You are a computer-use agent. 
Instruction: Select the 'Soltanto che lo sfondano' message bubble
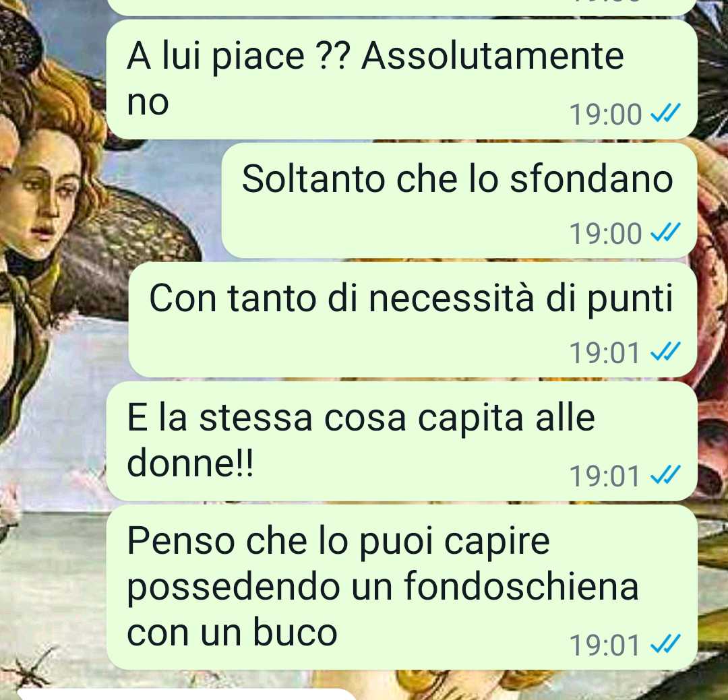pyautogui.click(x=460, y=201)
